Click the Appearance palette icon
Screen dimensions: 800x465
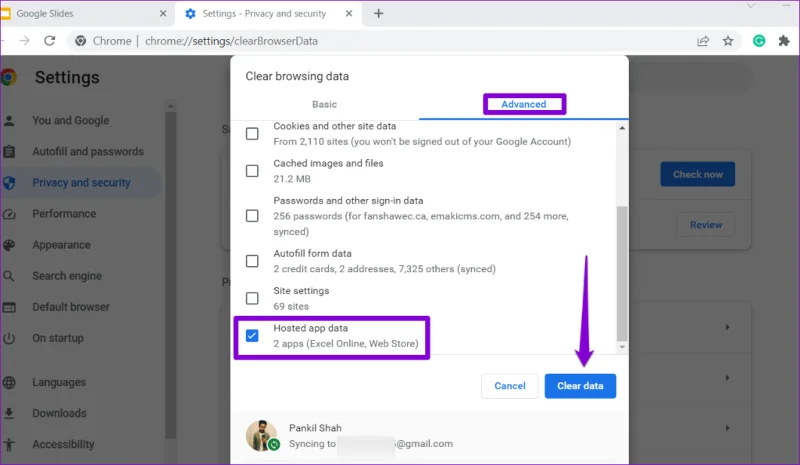click(9, 245)
